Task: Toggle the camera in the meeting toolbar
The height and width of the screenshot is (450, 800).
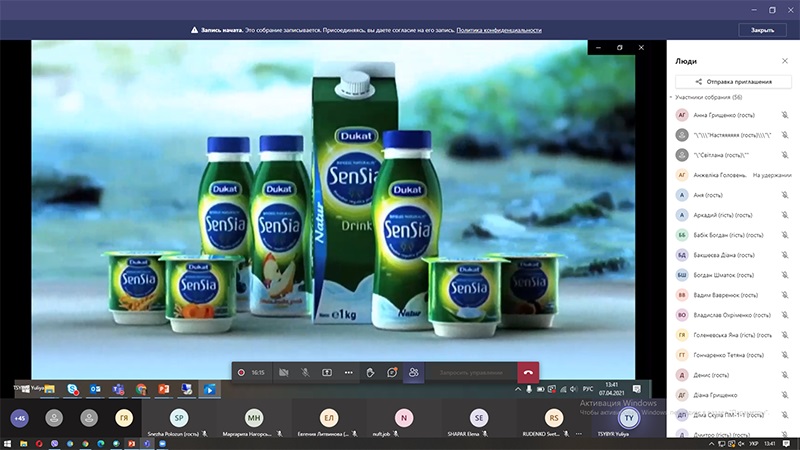Action: (x=284, y=372)
